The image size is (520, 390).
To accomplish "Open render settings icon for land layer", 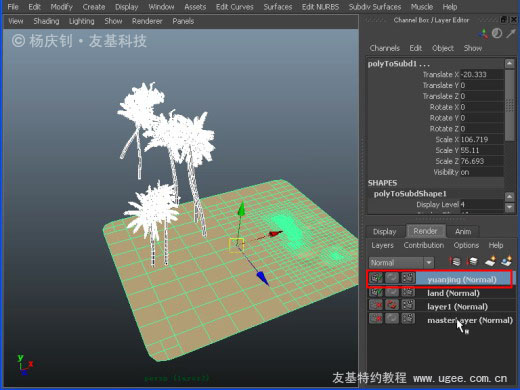I will pyautogui.click(x=408, y=292).
